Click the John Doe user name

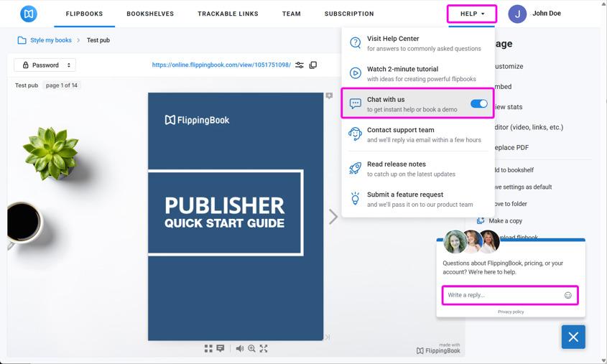pyautogui.click(x=547, y=14)
